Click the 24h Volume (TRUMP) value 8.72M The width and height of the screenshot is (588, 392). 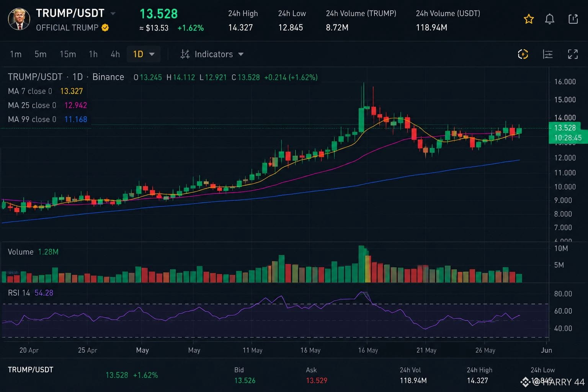tap(337, 28)
